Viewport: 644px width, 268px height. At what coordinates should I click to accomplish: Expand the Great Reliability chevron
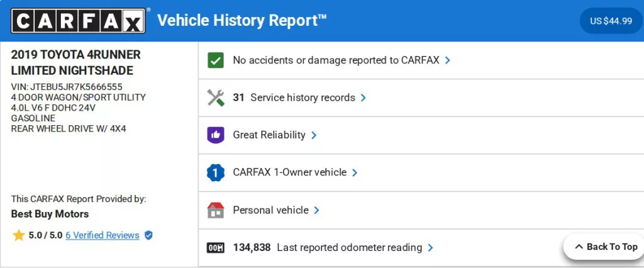[x=314, y=135]
